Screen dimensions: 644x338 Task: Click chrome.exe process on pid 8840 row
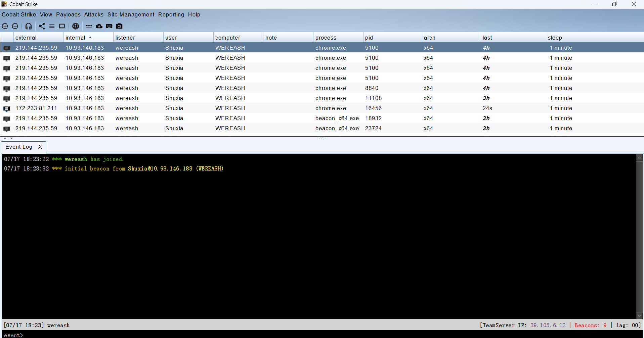tap(331, 88)
